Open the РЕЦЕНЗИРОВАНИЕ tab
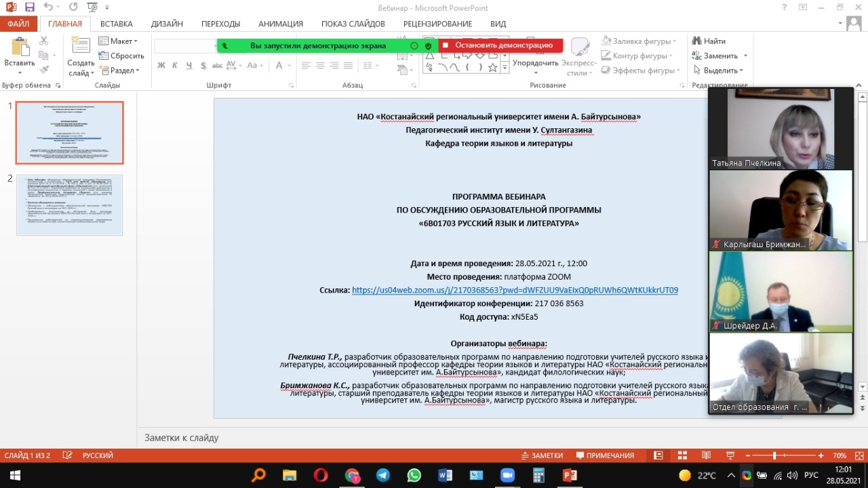The width and height of the screenshot is (868, 488). tap(438, 24)
